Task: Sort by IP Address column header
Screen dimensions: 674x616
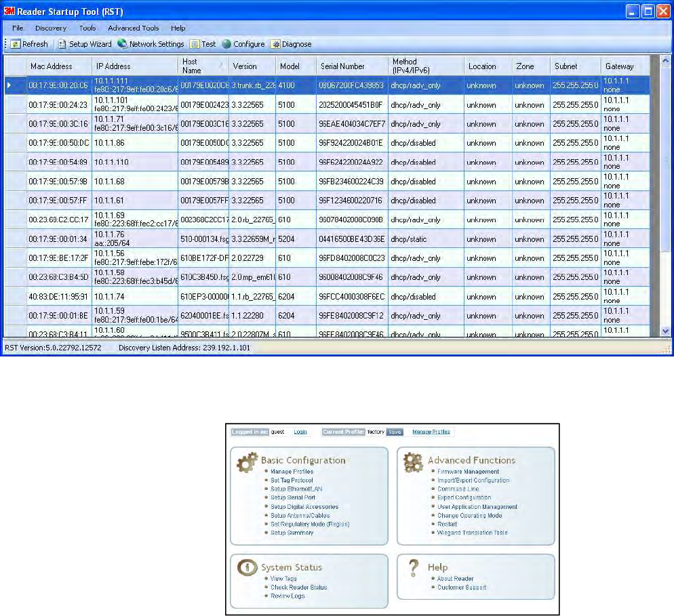Action: click(134, 66)
